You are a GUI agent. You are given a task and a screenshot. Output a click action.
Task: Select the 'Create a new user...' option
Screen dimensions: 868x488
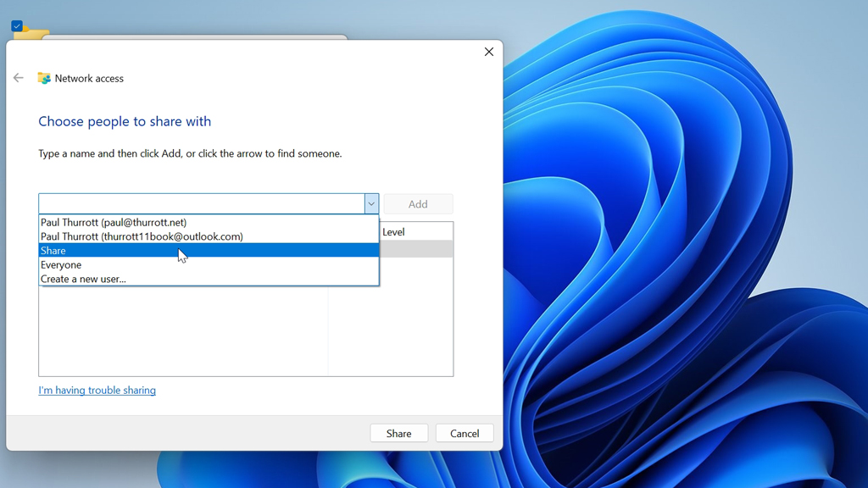(83, 279)
